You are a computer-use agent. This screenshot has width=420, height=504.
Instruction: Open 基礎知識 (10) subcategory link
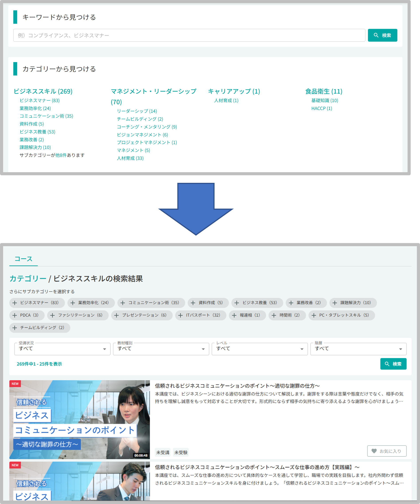[325, 100]
